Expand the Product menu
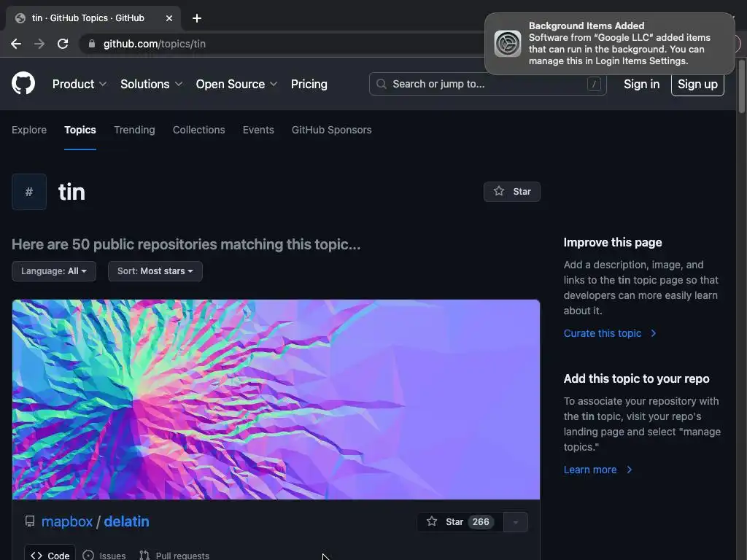 coord(79,85)
